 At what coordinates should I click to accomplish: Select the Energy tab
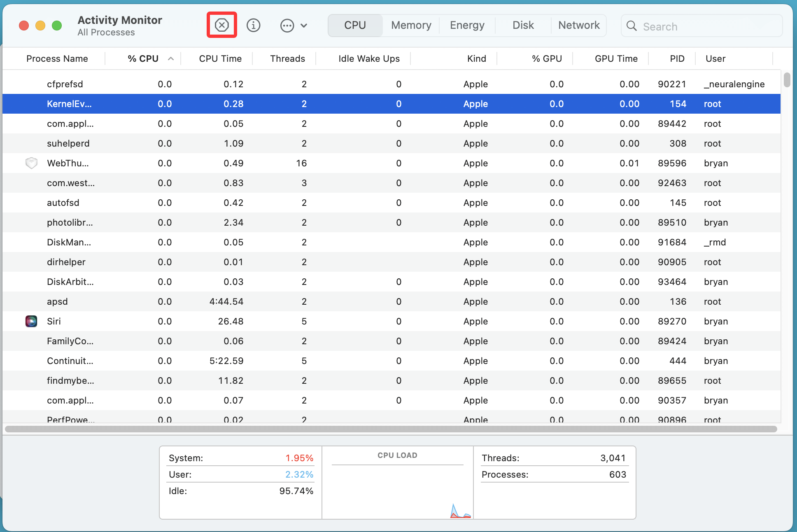coord(467,25)
